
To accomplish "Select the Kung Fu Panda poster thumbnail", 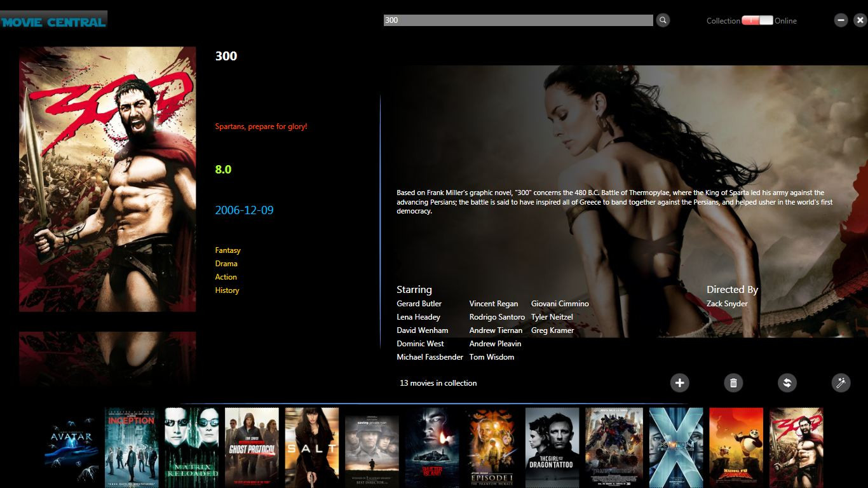I will point(736,447).
